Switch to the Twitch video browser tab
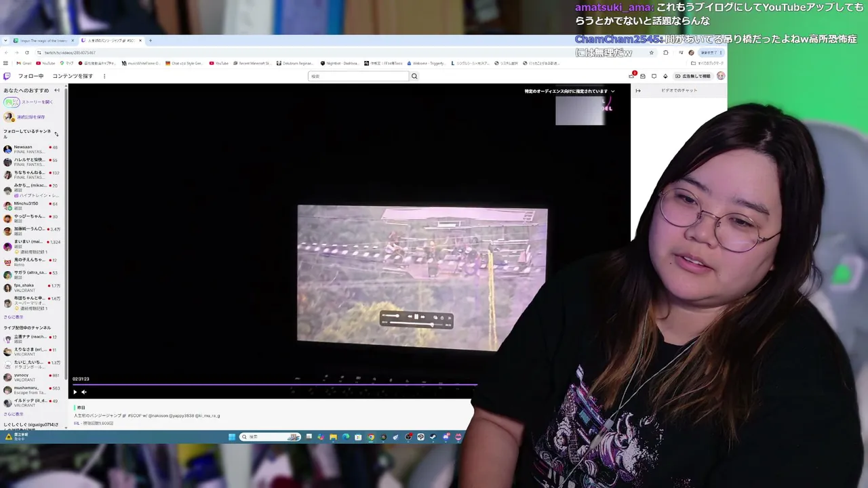 point(112,41)
